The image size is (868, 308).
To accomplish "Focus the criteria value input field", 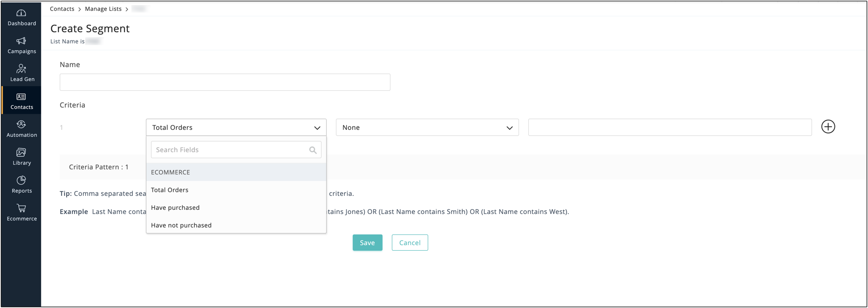I will (670, 127).
